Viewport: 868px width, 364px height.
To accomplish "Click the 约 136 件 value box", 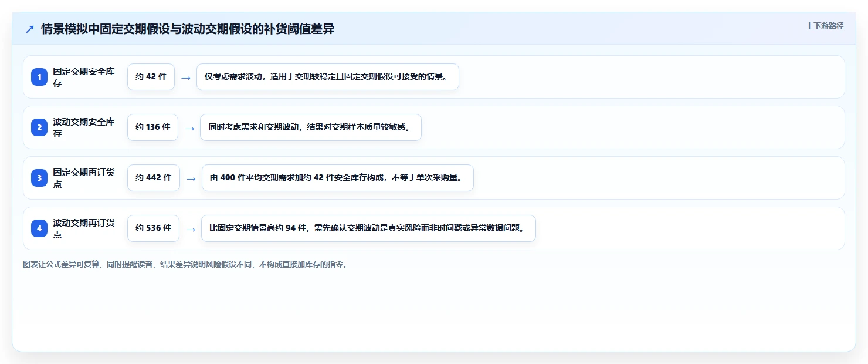I will click(x=152, y=127).
